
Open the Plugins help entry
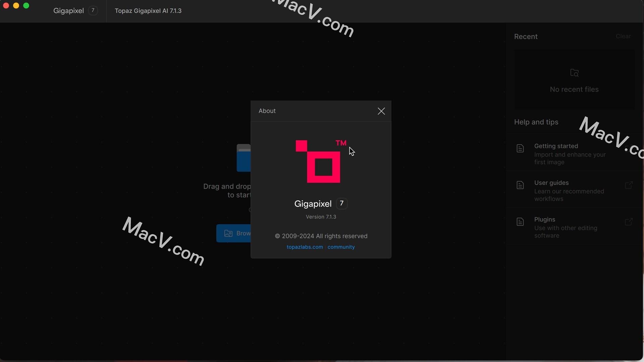click(544, 220)
